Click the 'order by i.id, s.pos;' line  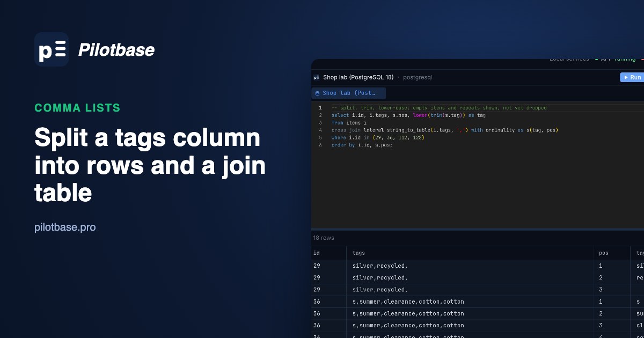[x=362, y=145]
